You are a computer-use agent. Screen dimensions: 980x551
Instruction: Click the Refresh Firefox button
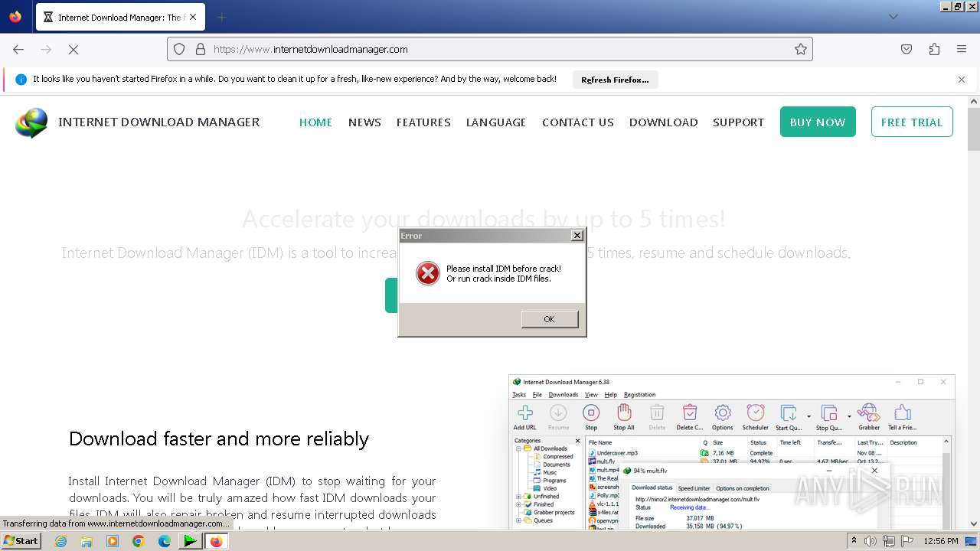pos(615,80)
